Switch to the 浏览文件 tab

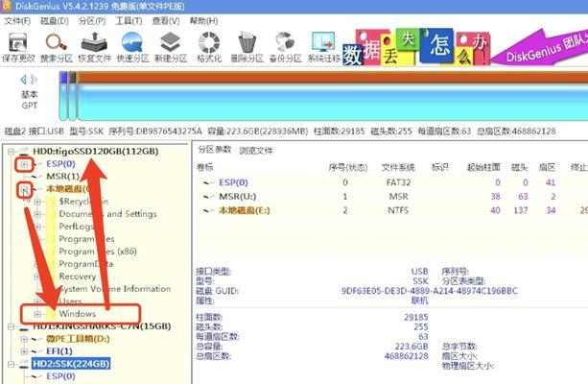click(256, 151)
